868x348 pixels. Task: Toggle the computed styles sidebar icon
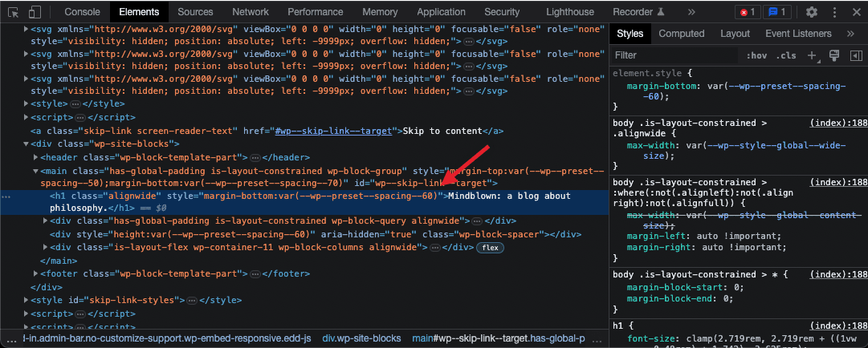click(x=857, y=55)
